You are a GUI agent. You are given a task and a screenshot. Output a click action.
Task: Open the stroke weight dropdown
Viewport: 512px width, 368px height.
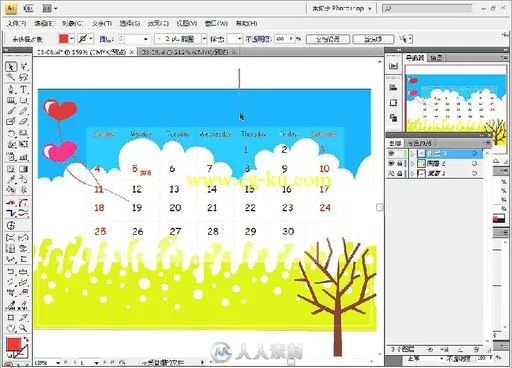[x=145, y=39]
